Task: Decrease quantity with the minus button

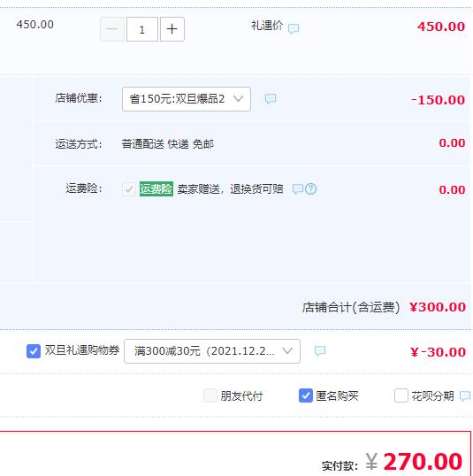Action: pyautogui.click(x=112, y=29)
